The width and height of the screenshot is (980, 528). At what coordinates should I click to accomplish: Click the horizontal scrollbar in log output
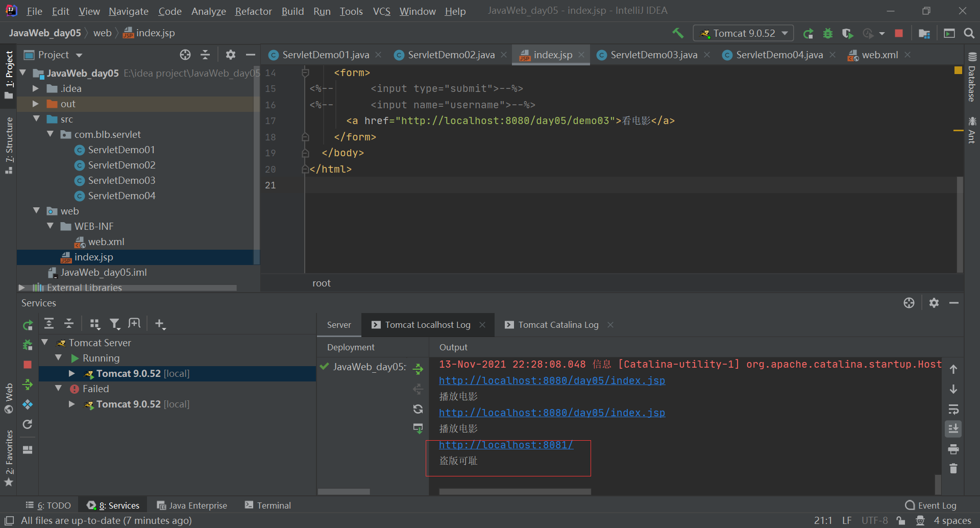[x=515, y=492]
